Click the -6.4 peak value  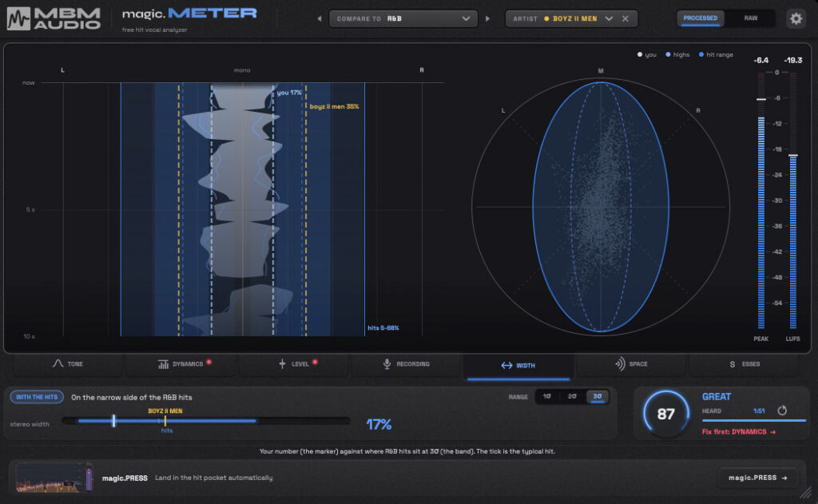(761, 61)
